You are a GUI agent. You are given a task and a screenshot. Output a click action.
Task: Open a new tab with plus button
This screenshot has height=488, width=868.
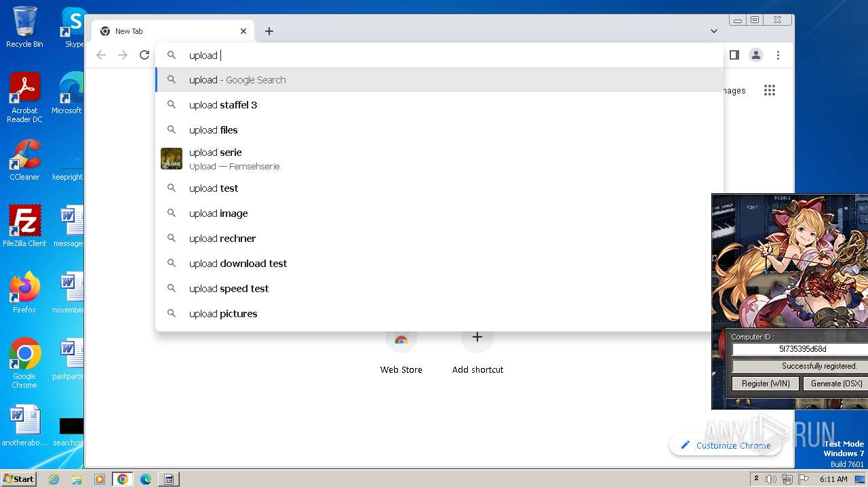click(269, 31)
